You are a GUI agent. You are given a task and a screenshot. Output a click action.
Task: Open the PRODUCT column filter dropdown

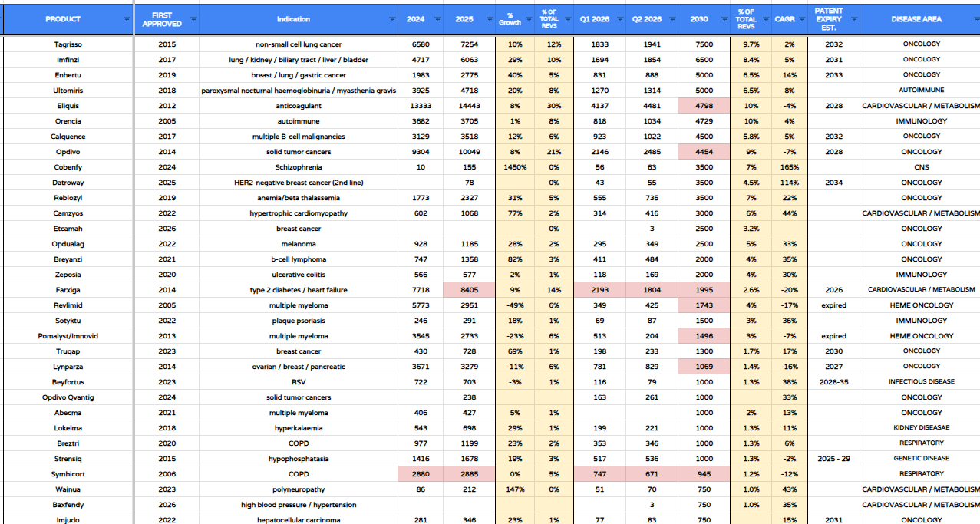click(126, 19)
